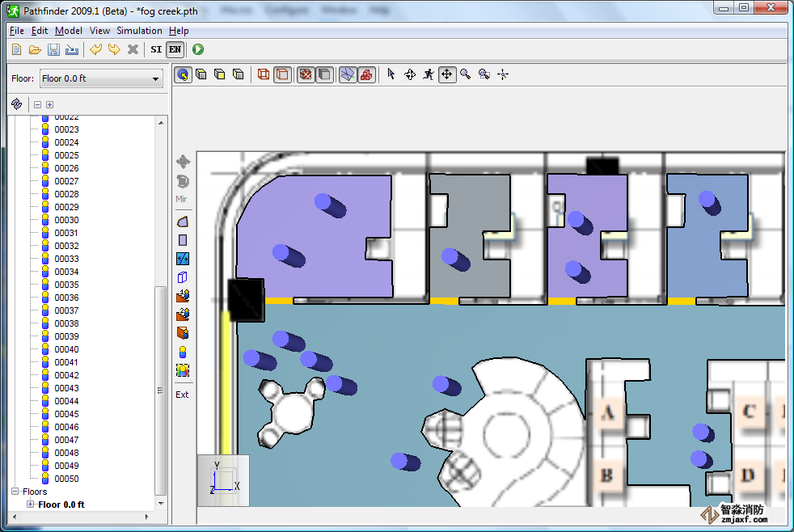Screen dimensions: 794x532
Task: Toggle EN units mode
Action: pyautogui.click(x=175, y=50)
